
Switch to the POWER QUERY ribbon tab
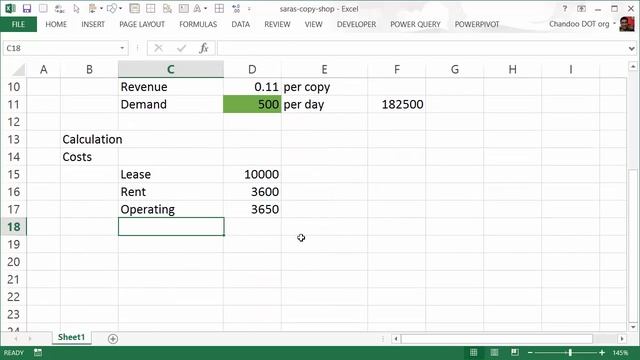pos(415,24)
